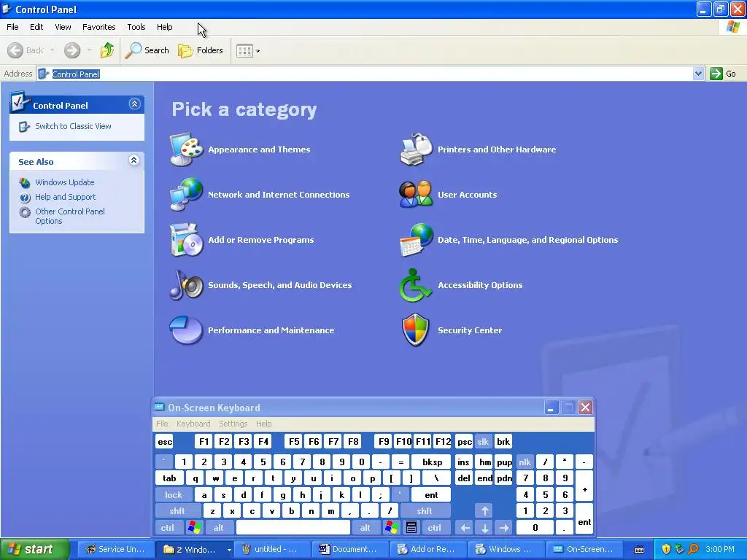
Task: Open the Help and Support link
Action: [65, 197]
